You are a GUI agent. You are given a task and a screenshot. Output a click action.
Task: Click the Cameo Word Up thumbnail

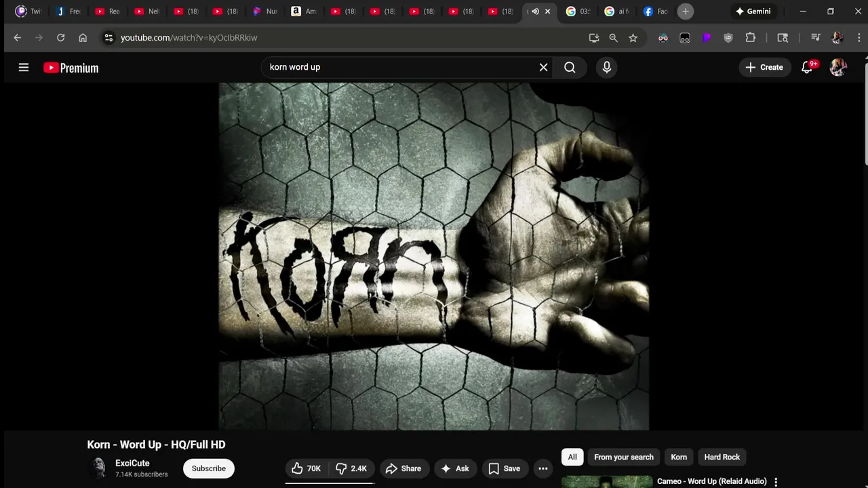(607, 482)
